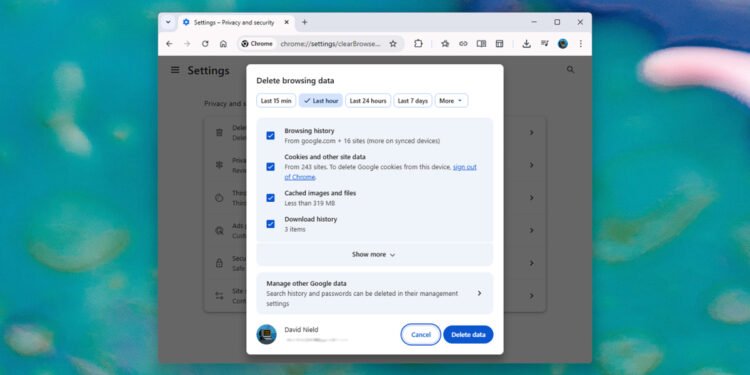This screenshot has width=750, height=375.
Task: Click the Settings page heading
Action: point(209,71)
